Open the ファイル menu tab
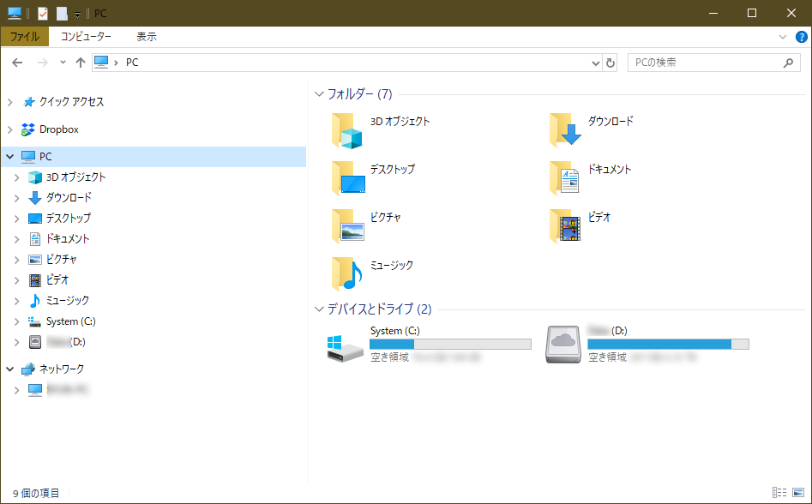Viewport: 812px width, 504px height. tap(25, 37)
